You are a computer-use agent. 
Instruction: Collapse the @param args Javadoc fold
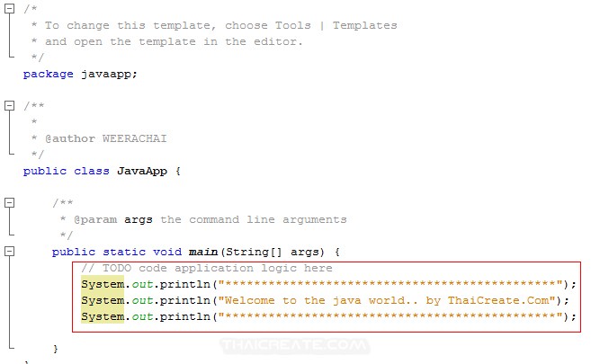[10, 203]
